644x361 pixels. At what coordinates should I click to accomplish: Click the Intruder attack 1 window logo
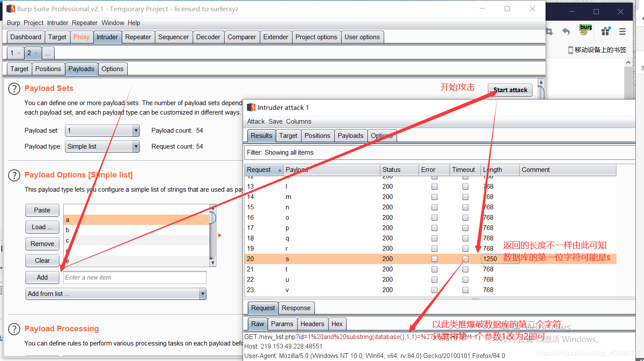point(251,107)
